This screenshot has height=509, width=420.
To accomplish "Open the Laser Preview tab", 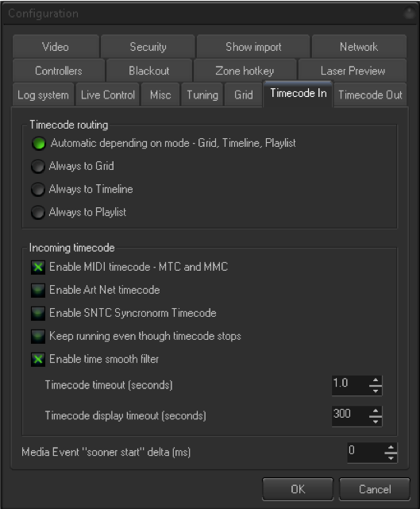I will click(x=353, y=71).
